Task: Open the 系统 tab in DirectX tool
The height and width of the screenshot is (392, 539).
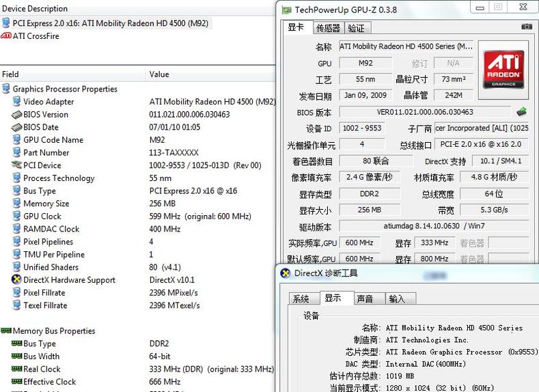Action: pos(303,299)
